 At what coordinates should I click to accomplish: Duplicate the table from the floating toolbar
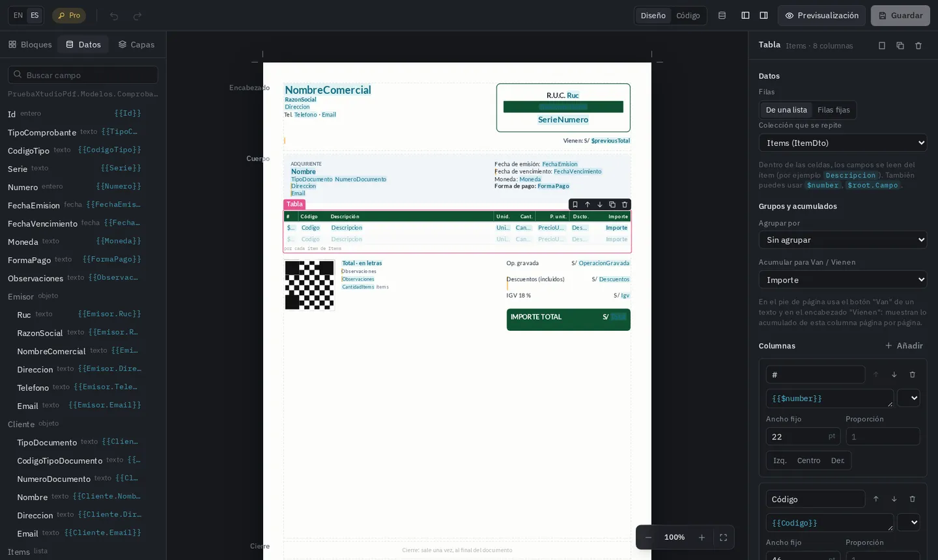612,204
